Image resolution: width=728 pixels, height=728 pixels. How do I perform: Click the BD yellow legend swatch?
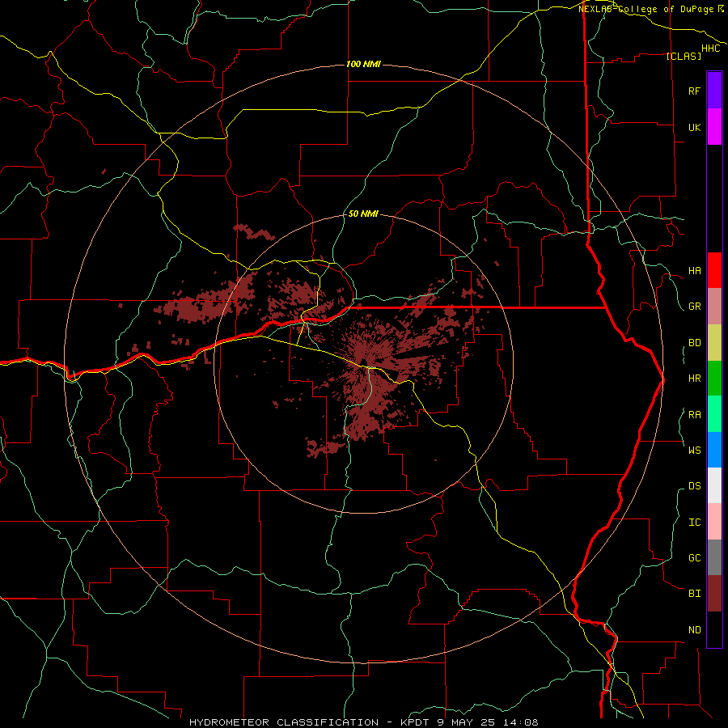click(714, 343)
